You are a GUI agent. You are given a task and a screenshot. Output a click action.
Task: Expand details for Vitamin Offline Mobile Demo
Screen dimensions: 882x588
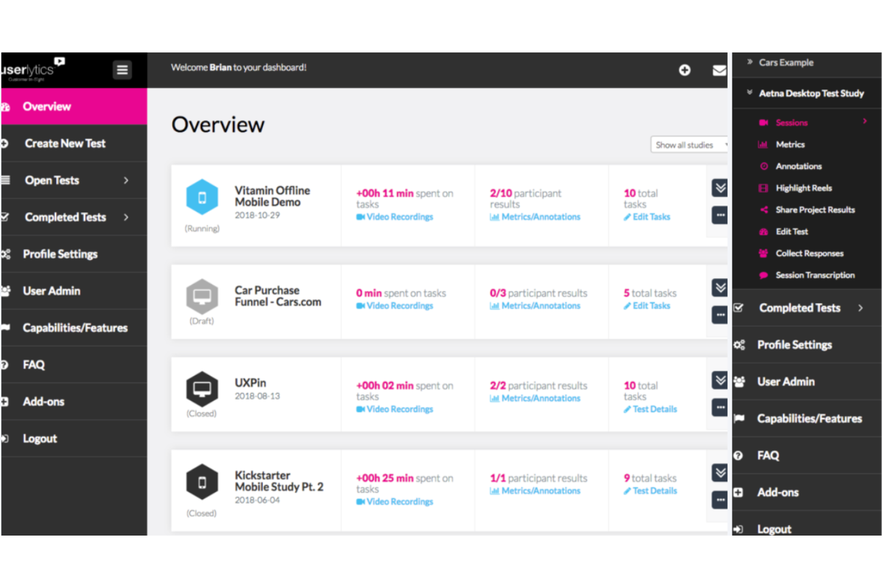[x=719, y=186]
